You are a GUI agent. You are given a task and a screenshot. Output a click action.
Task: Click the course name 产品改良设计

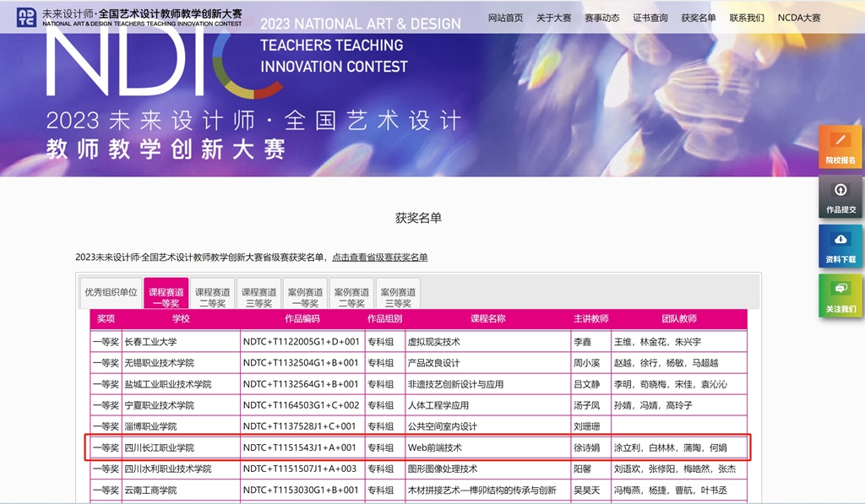tap(433, 363)
